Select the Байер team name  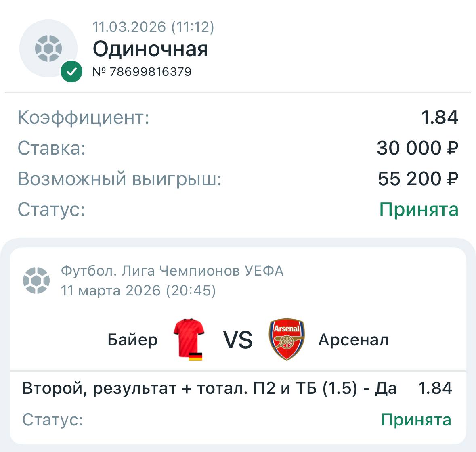tap(132, 340)
